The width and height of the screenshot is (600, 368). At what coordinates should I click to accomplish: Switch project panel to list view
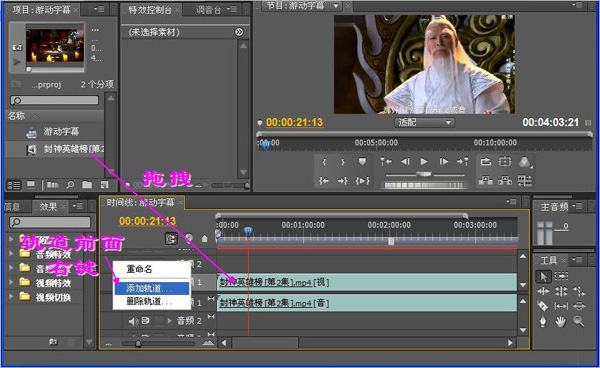(14, 186)
